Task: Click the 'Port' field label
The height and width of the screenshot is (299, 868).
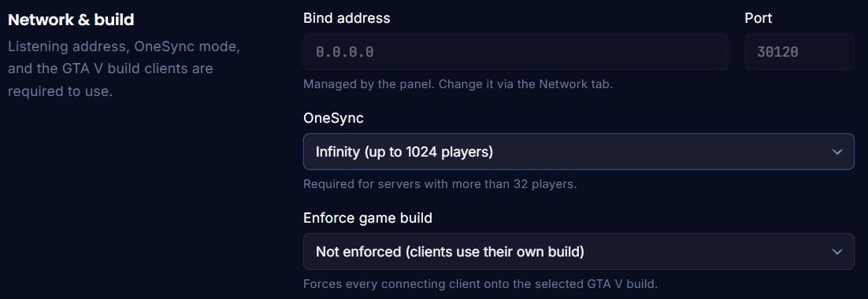Action: coord(759,18)
